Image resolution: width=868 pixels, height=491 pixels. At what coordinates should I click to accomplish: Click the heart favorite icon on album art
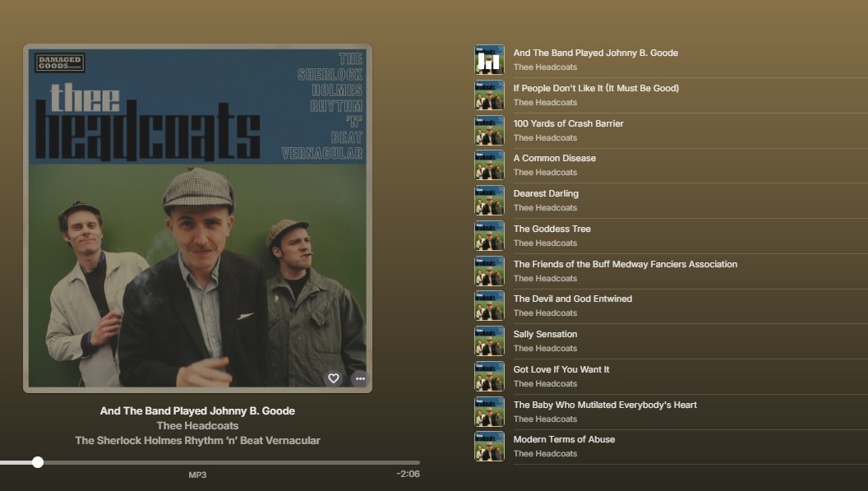333,378
